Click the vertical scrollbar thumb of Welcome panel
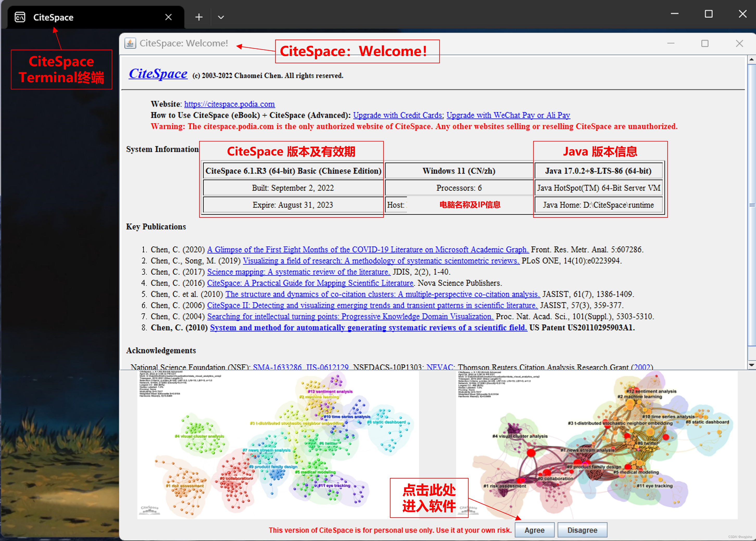 pos(751,205)
